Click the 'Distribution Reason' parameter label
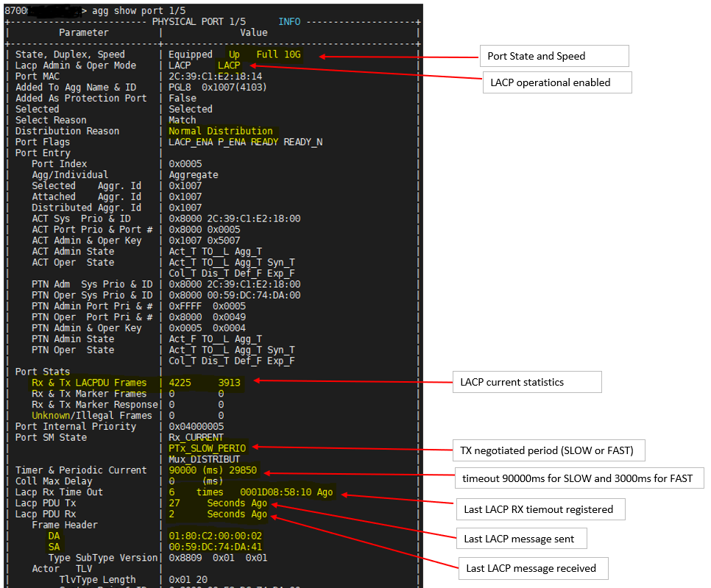 click(67, 131)
